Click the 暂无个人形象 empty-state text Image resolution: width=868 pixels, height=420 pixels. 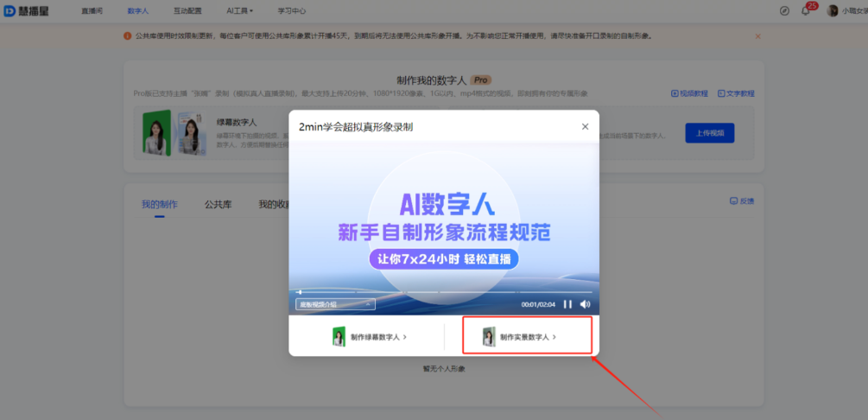coord(444,368)
